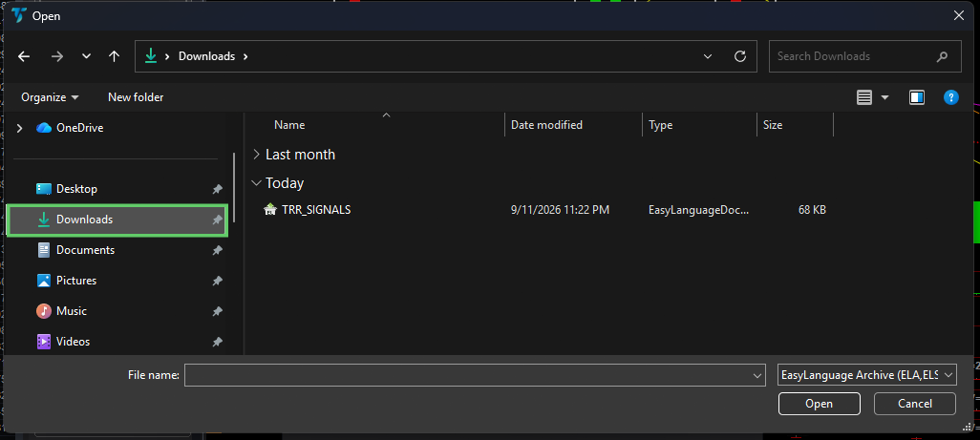Click the 68 KB size cell
This screenshot has height=440, width=980.
click(812, 210)
